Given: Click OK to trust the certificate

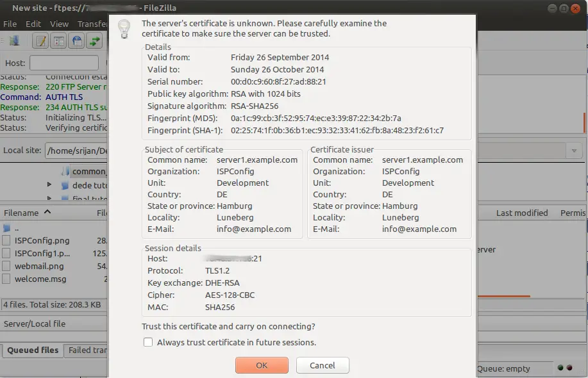Looking at the screenshot, I should 262,365.
